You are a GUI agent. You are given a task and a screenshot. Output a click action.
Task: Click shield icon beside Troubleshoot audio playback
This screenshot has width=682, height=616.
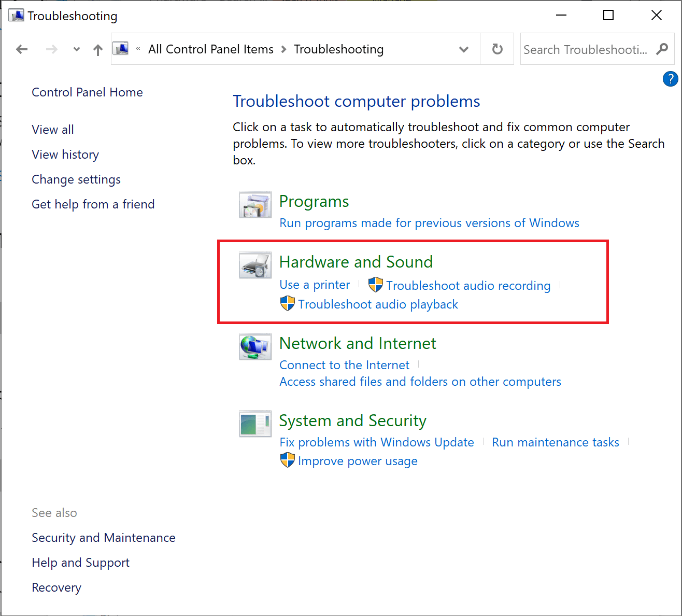tap(287, 303)
